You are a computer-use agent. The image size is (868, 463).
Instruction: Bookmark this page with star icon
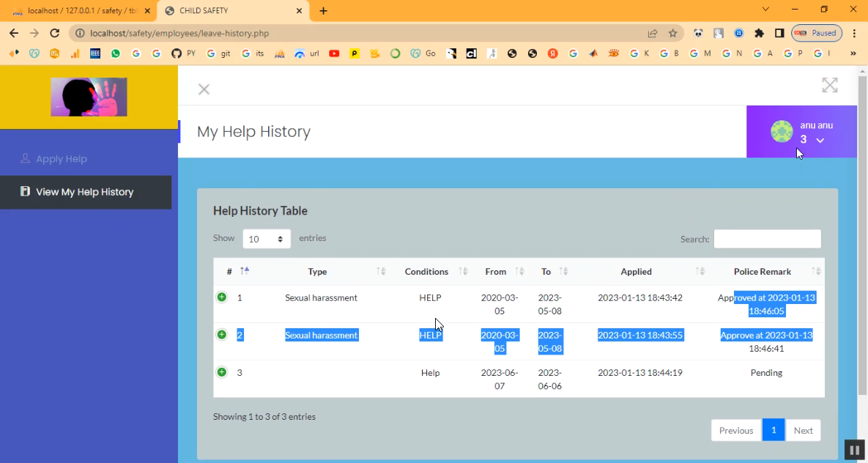pos(672,33)
